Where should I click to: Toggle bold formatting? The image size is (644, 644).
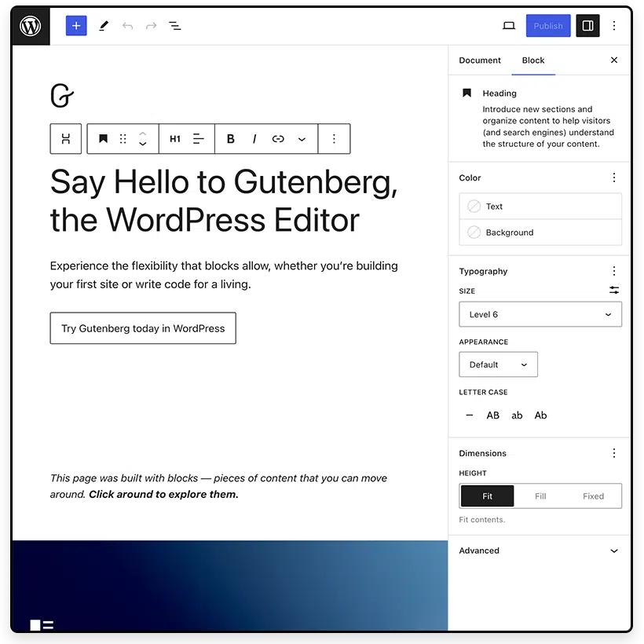coord(230,139)
